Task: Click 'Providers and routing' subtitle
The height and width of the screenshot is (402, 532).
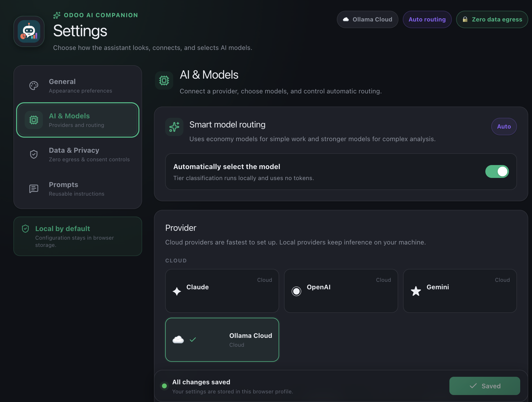Action: (x=76, y=125)
